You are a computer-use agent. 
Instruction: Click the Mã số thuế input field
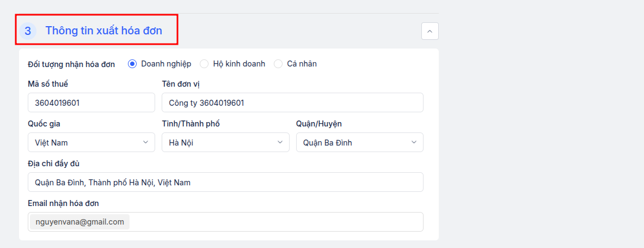pos(91,102)
